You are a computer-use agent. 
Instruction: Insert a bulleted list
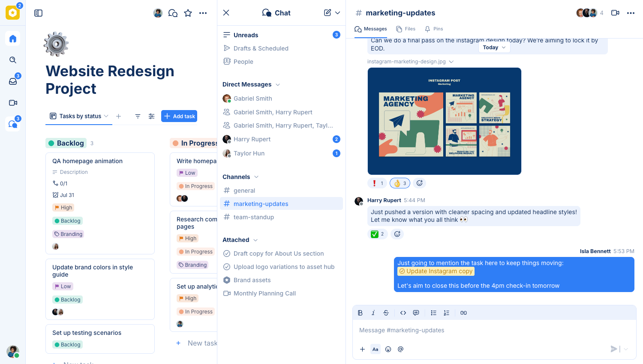pos(433,313)
